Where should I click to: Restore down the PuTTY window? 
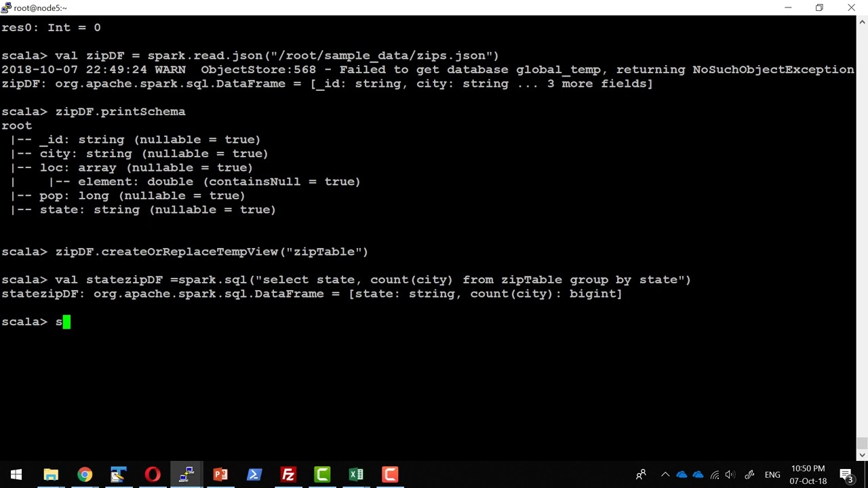coord(819,7)
